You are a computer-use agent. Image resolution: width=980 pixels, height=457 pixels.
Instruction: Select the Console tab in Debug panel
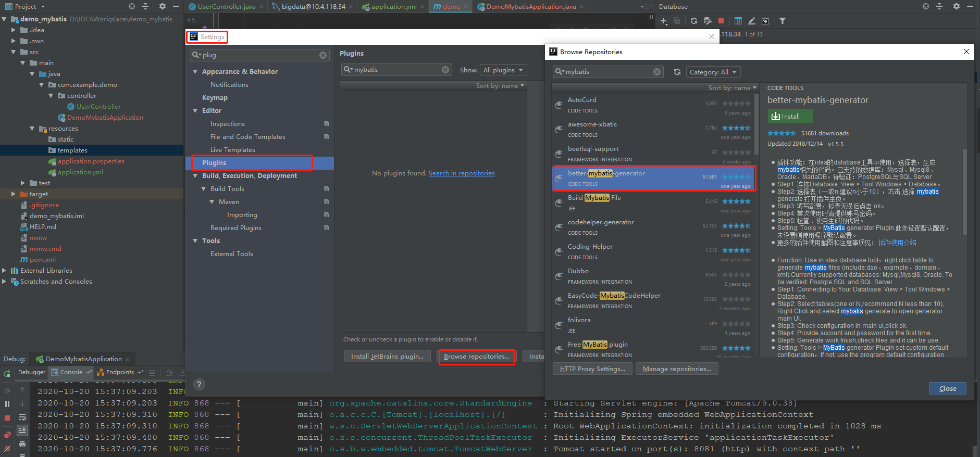[x=71, y=372]
